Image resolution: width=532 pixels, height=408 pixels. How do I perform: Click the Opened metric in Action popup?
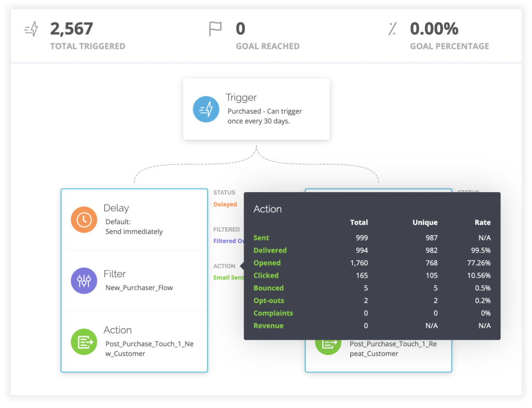[x=267, y=263]
